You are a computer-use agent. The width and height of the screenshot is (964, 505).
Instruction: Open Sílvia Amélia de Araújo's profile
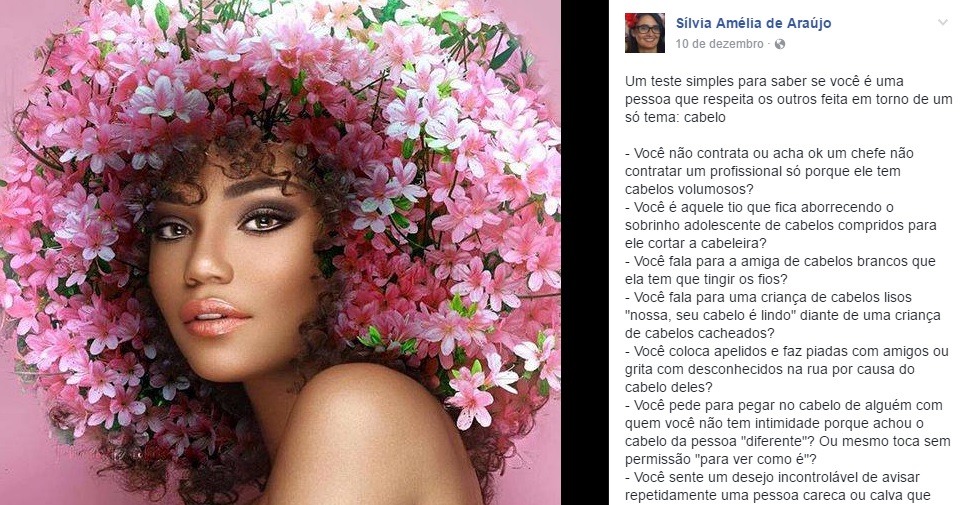click(x=753, y=23)
